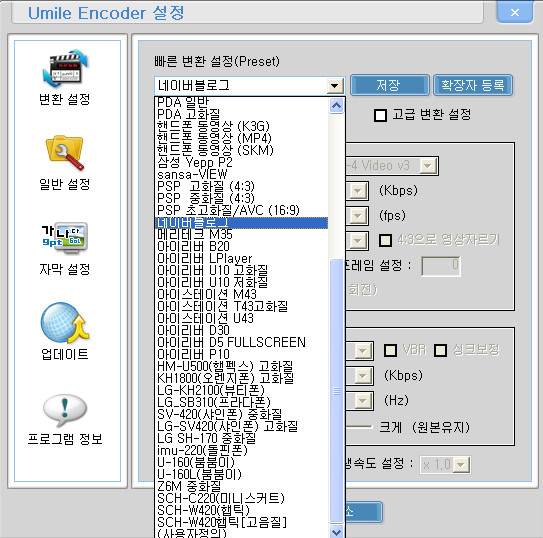Choose 아이리버 D5 FULLSCREEN preset
543x538 pixels.
click(242, 342)
